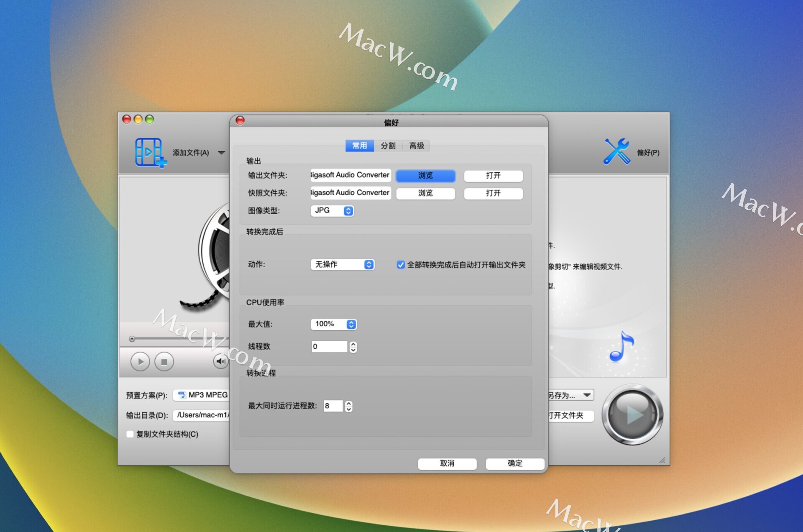Toggle auto-open output folder checkbox

[x=400, y=265]
